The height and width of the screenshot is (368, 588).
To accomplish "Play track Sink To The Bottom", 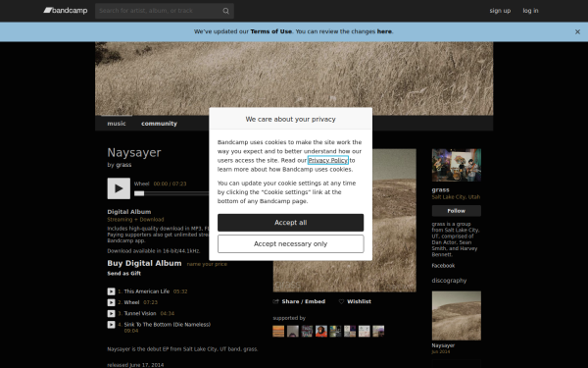I will coord(111,325).
